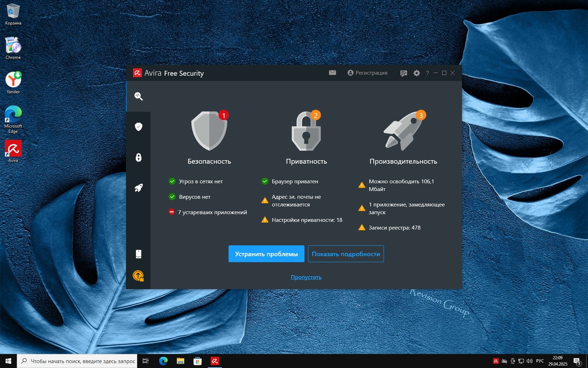
Task: Open the Privacy lock sidebar section
Action: (138, 157)
